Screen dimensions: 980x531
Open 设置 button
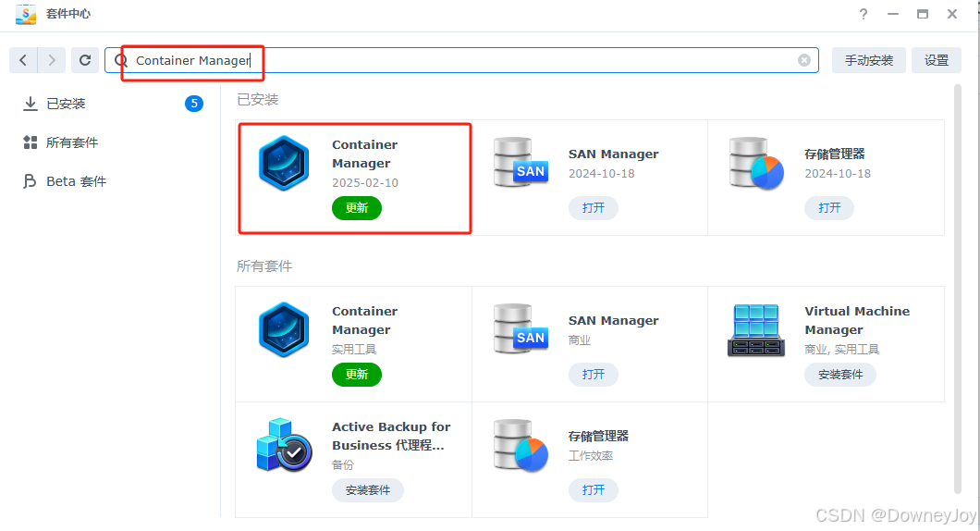click(x=937, y=60)
